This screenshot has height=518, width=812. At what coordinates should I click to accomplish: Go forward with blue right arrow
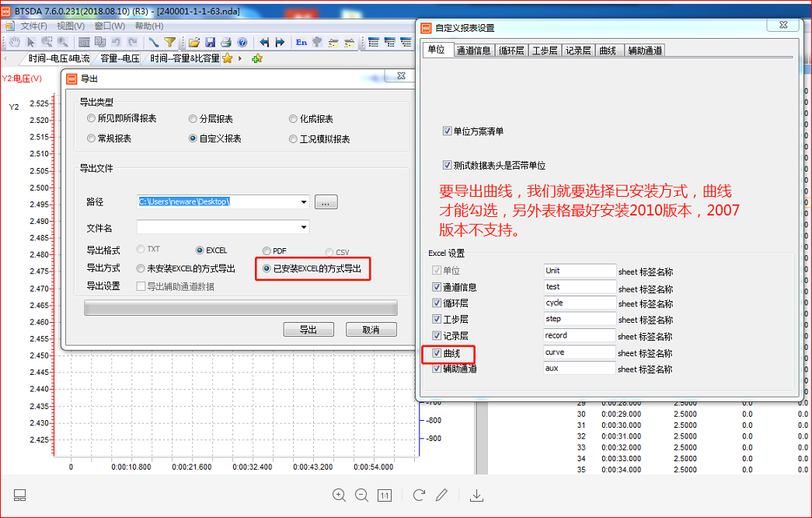coord(281,42)
